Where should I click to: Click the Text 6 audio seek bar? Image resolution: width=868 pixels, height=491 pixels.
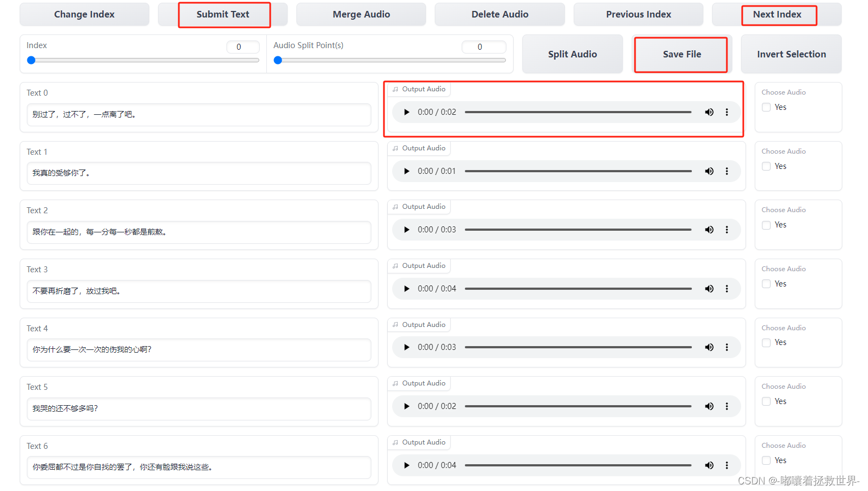click(x=578, y=465)
